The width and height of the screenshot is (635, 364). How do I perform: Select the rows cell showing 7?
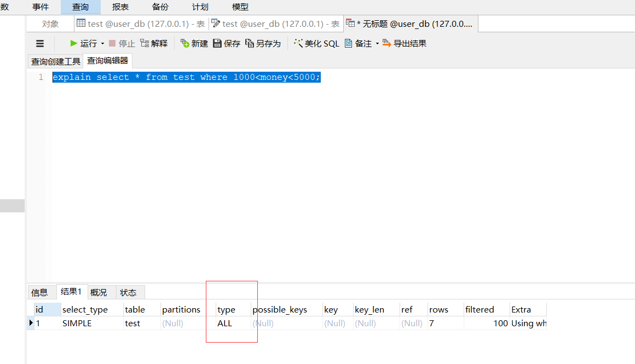pos(446,323)
